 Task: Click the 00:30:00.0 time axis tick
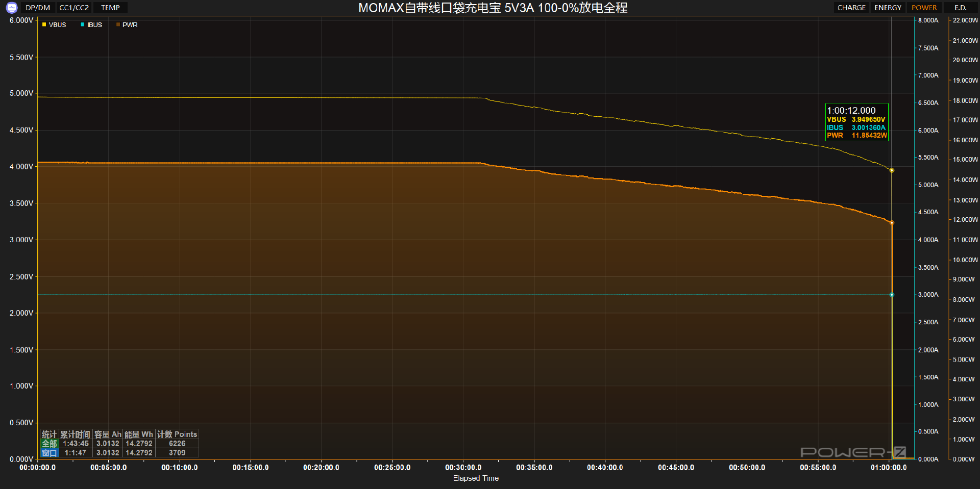[x=463, y=468]
